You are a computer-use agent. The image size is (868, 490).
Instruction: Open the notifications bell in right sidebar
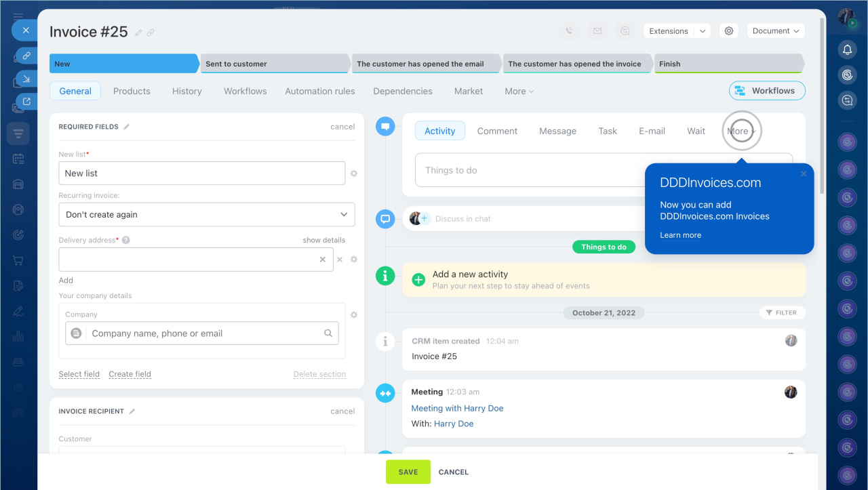[x=847, y=49]
